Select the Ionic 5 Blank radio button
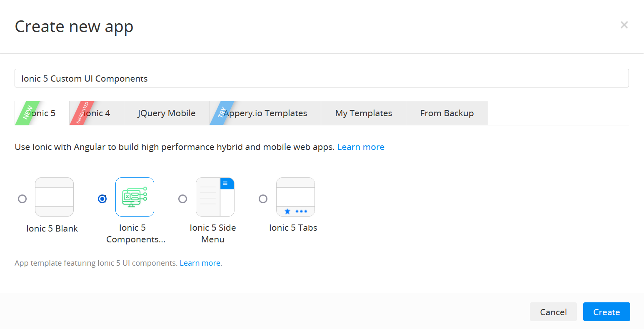 [x=22, y=199]
